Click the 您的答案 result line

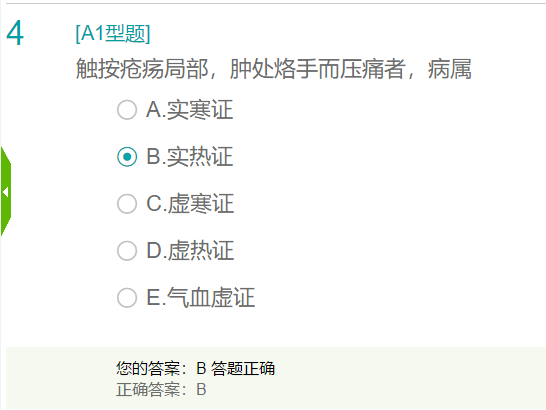(x=195, y=369)
